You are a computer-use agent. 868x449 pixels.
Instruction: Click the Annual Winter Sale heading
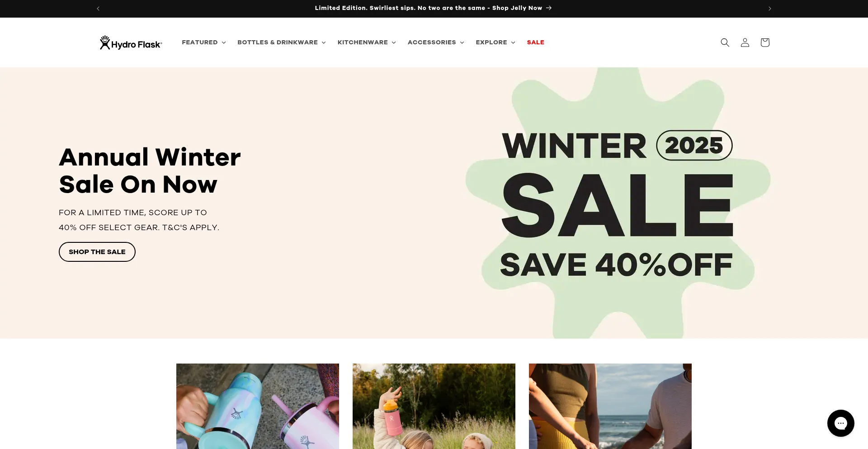click(x=150, y=170)
